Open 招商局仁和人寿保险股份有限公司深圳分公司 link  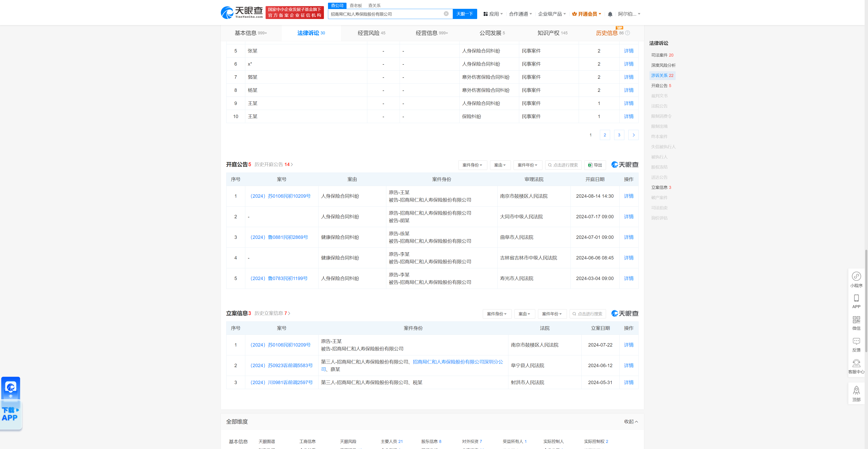point(458,362)
